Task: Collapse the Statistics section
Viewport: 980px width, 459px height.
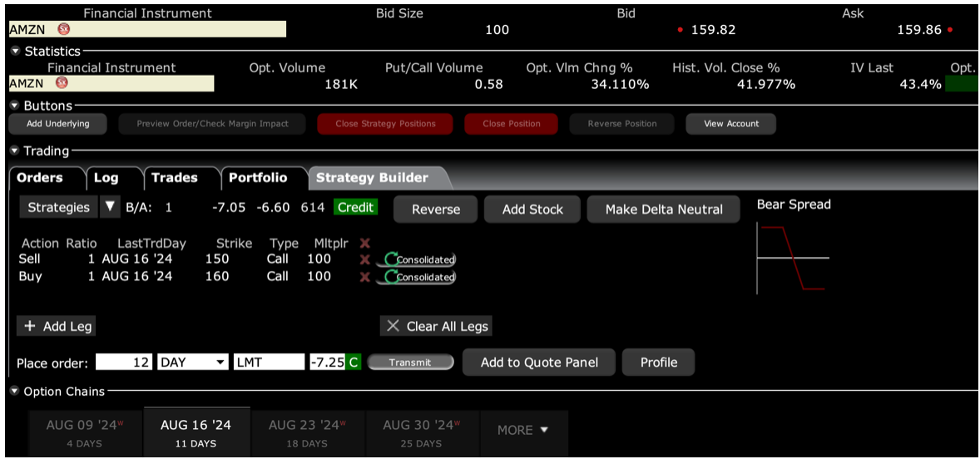Action: pyautogui.click(x=15, y=52)
